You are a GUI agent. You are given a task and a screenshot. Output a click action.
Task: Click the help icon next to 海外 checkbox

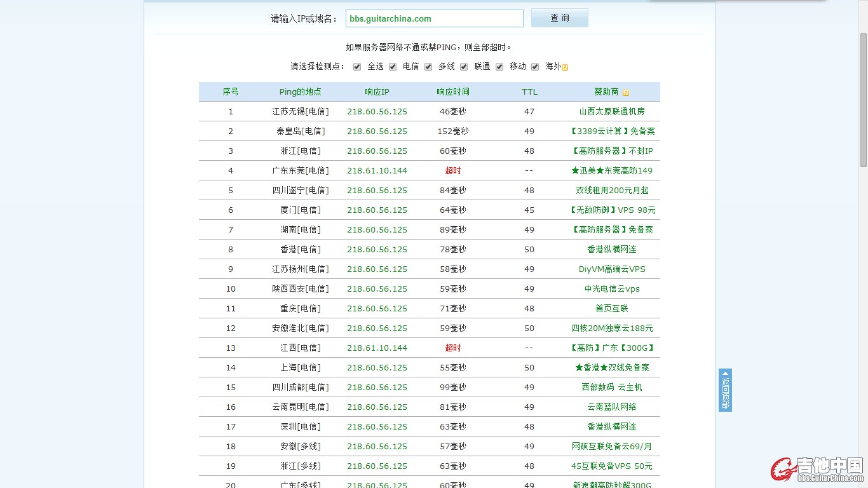click(565, 67)
